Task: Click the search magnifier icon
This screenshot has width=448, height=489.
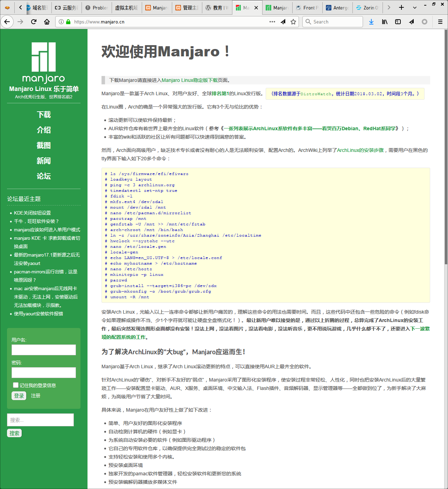Action: point(308,22)
